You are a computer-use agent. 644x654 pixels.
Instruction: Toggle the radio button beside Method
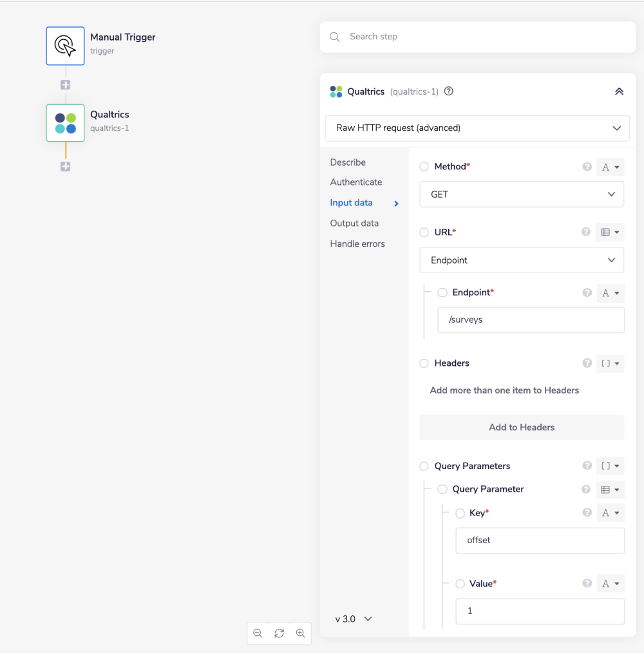coord(424,167)
